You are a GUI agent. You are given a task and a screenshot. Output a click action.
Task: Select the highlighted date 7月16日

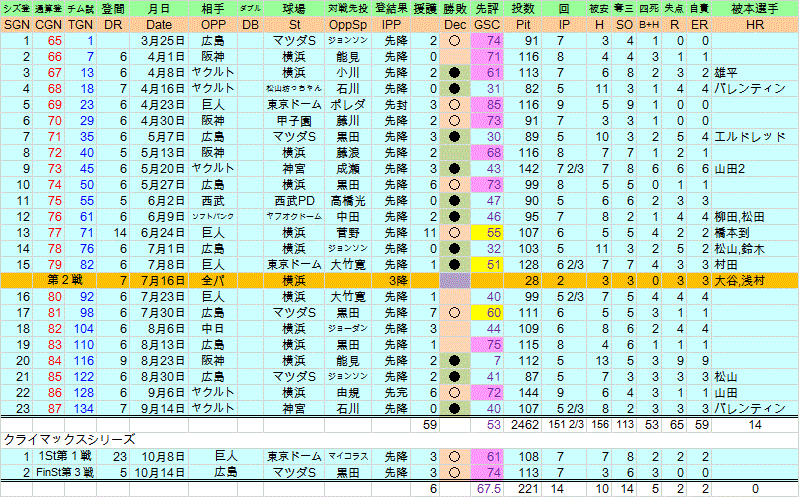(x=163, y=281)
